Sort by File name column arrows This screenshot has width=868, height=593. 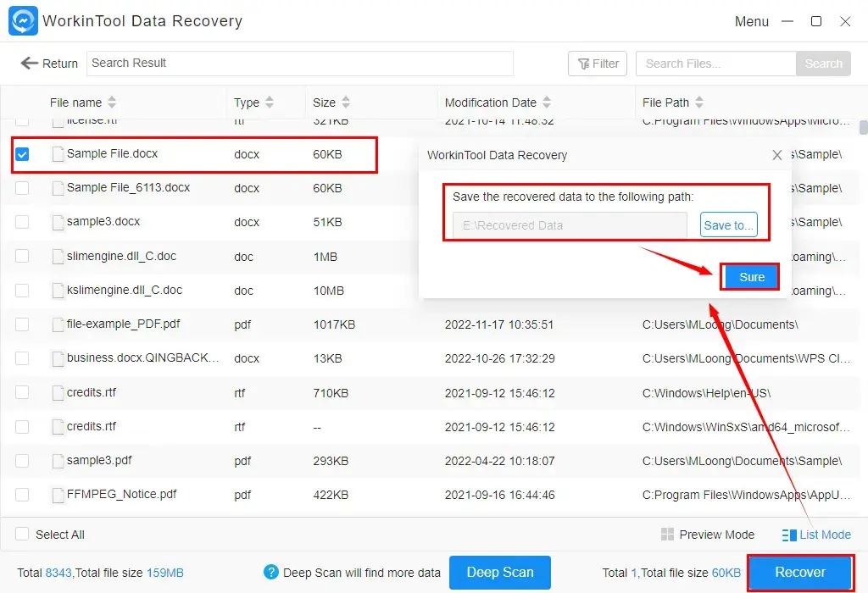click(112, 103)
